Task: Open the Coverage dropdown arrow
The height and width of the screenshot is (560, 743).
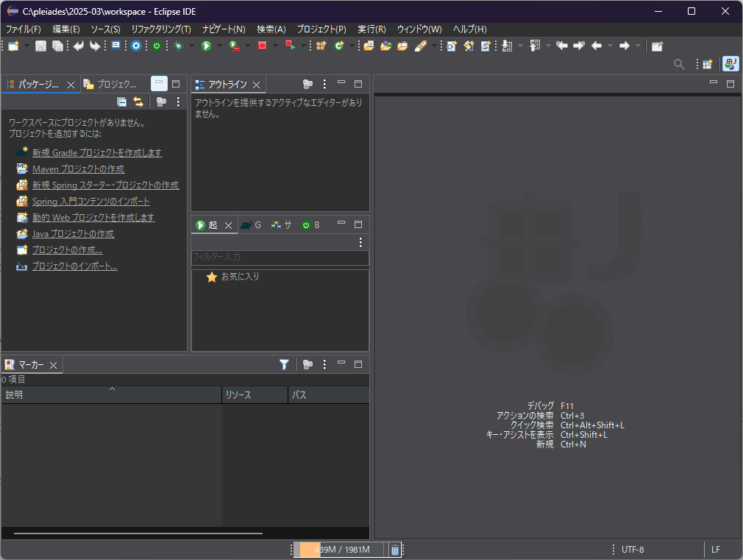Action: [247, 46]
